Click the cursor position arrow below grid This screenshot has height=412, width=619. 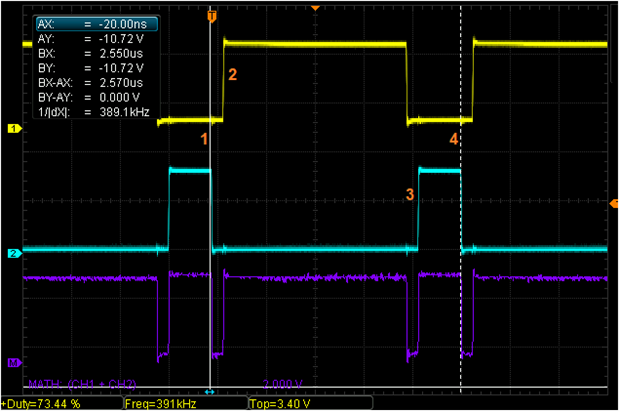[210, 391]
